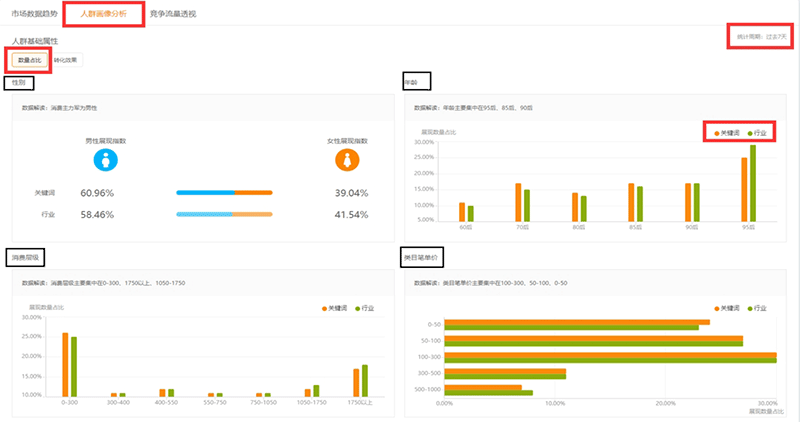Open the 统计周期 过去7天 period selector
Screen dimensions: 800x422
[763, 36]
